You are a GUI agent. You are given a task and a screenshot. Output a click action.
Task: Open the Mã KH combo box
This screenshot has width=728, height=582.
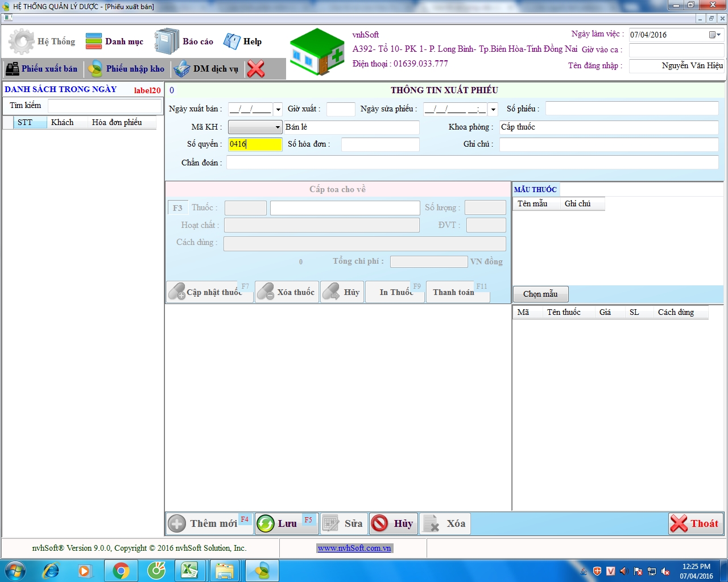[x=255, y=127]
